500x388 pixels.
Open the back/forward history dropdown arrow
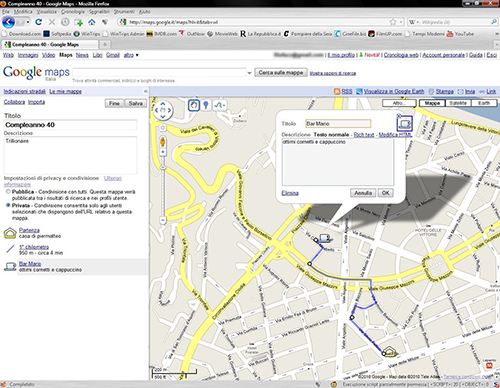point(28,22)
